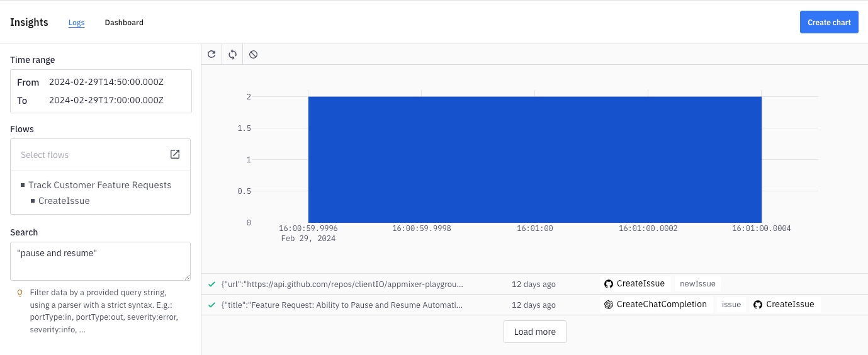Open the Select flows dropdown field

click(x=88, y=155)
